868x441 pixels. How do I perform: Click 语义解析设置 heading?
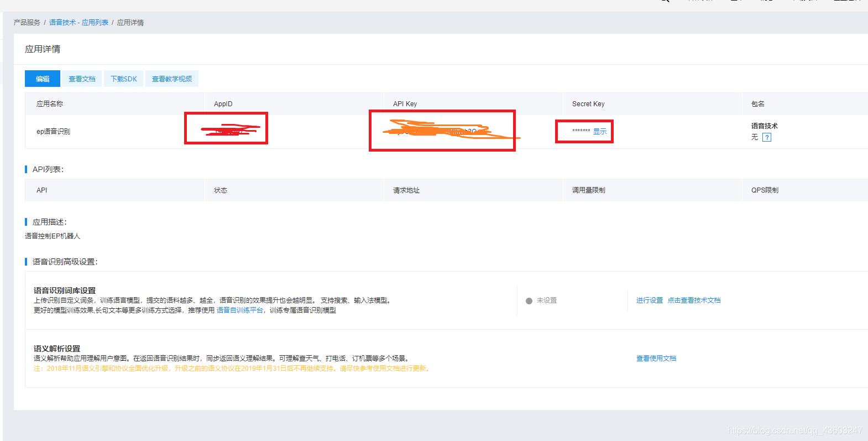point(57,349)
